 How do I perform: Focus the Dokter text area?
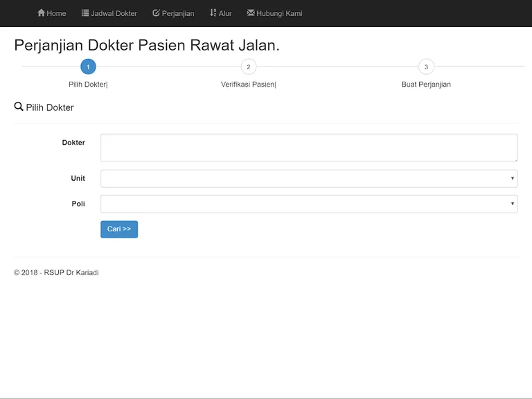click(x=309, y=148)
